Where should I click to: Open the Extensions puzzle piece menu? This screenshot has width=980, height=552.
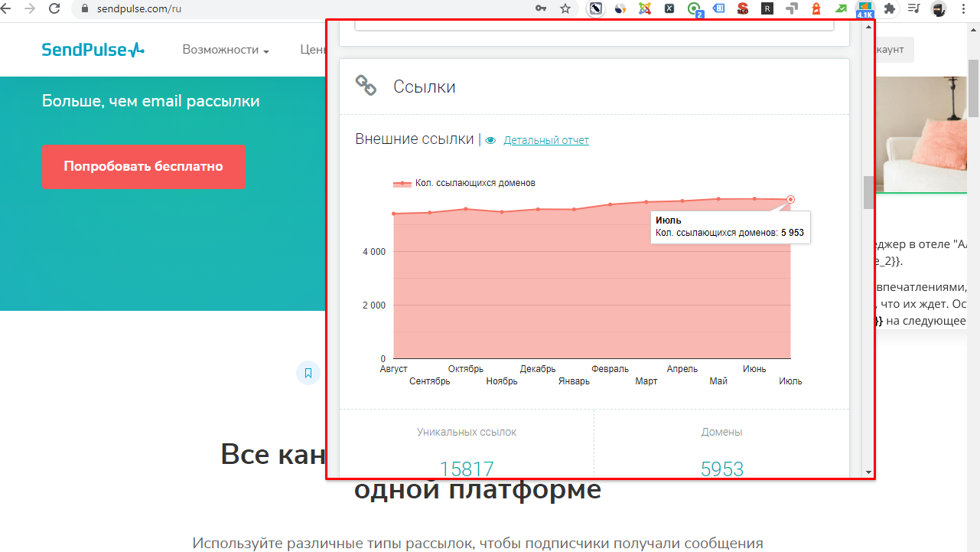[889, 9]
